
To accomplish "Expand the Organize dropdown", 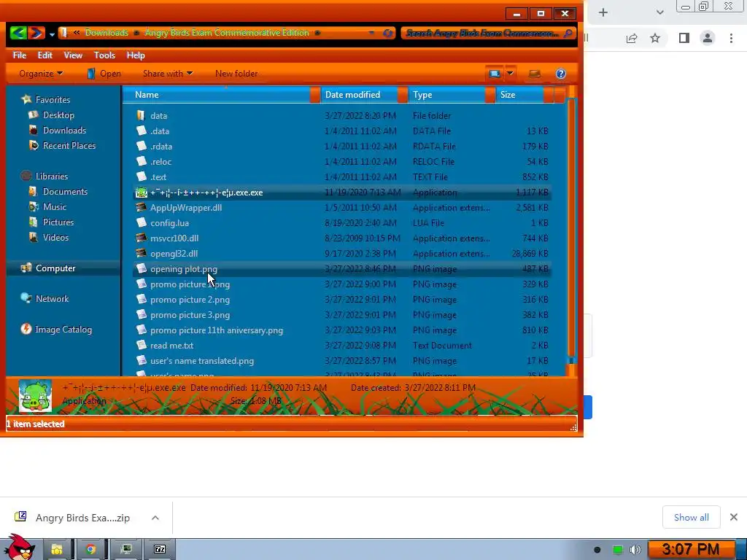I will click(x=41, y=74).
